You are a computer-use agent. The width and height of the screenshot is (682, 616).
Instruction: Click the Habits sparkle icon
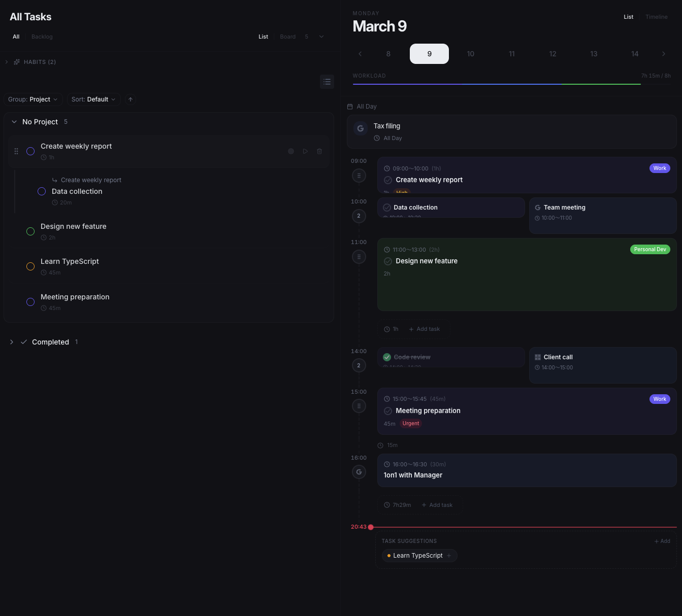tap(16, 61)
